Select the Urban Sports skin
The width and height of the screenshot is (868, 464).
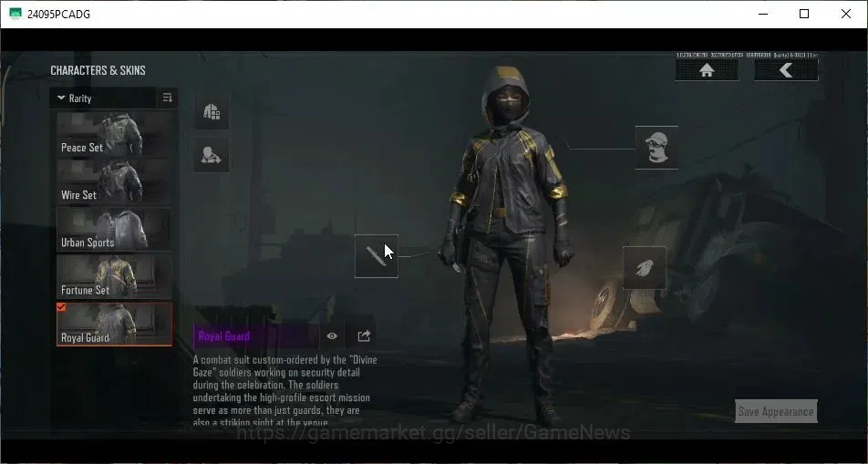click(x=114, y=229)
